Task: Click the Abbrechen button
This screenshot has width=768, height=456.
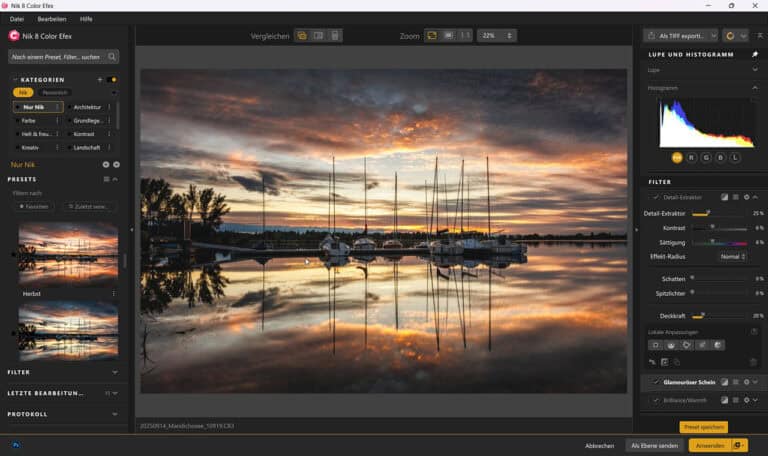Action: tap(599, 445)
